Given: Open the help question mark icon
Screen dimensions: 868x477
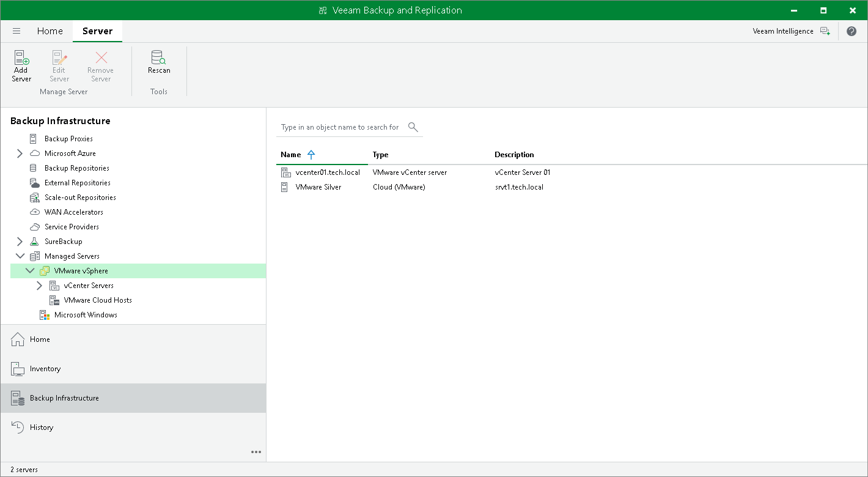Looking at the screenshot, I should pyautogui.click(x=851, y=31).
